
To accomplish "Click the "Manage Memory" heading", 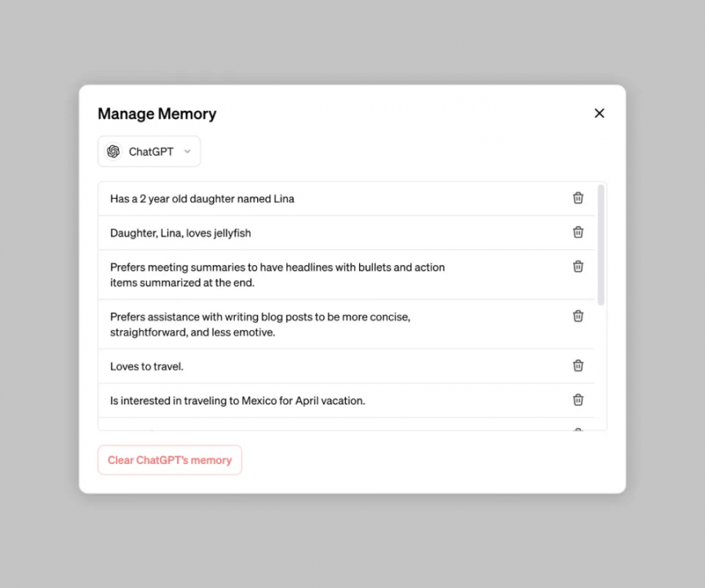I will pyautogui.click(x=157, y=114).
